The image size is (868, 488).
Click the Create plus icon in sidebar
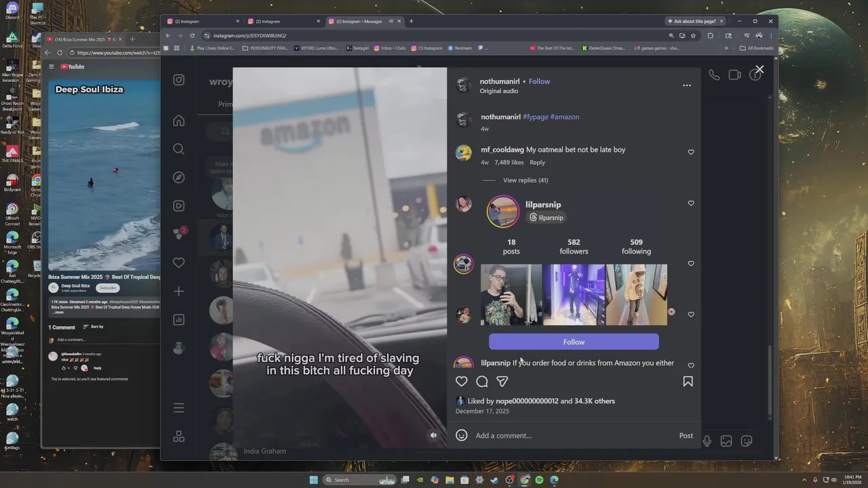[x=179, y=291]
